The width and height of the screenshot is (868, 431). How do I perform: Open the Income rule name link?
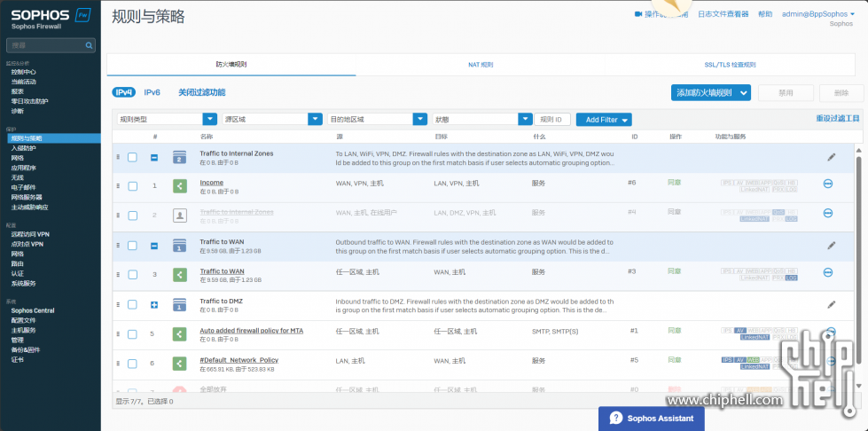pos(212,183)
